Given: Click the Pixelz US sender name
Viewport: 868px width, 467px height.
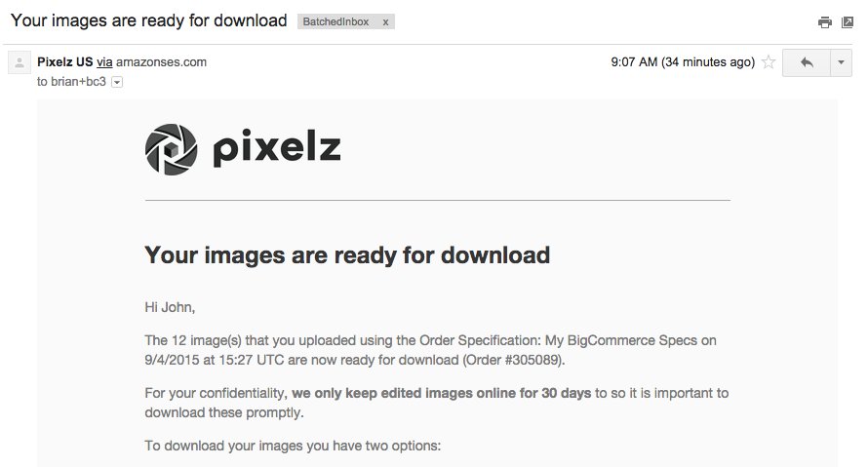Looking at the screenshot, I should [x=64, y=62].
